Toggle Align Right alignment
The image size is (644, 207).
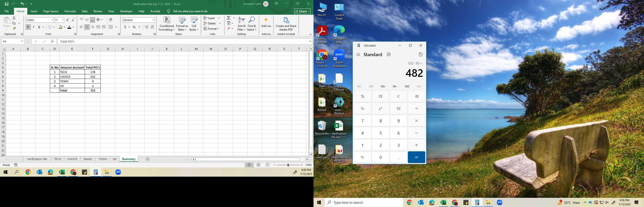point(92,27)
